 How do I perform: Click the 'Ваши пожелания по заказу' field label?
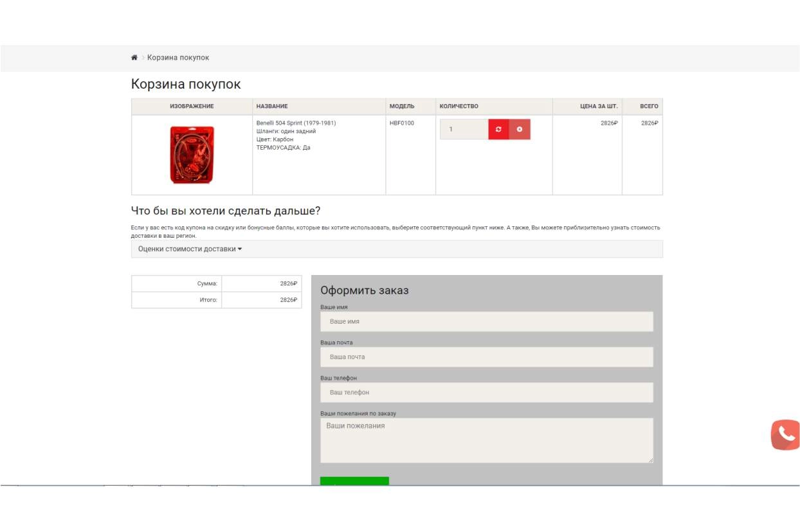click(x=358, y=413)
